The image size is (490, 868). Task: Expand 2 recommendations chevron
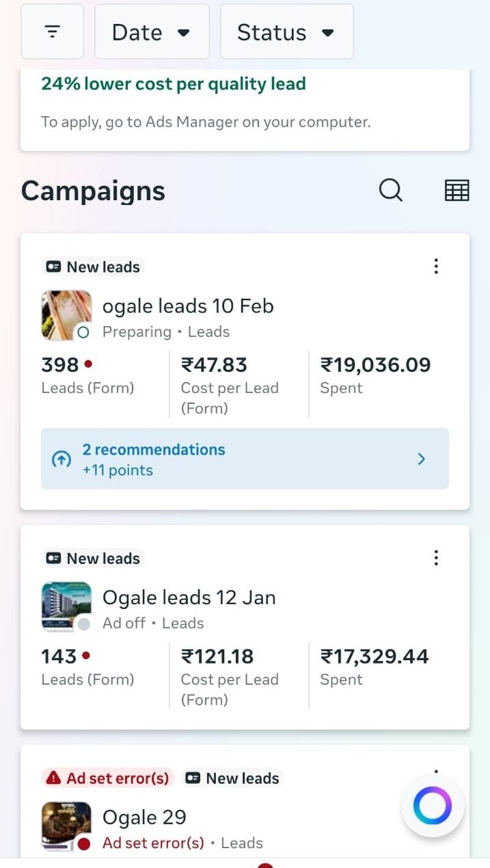pyautogui.click(x=421, y=459)
